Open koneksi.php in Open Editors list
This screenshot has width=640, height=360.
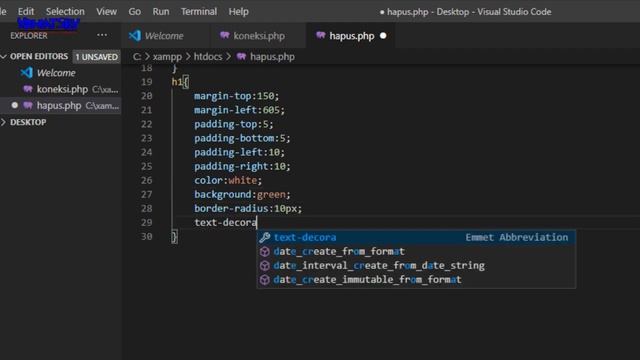pyautogui.click(x=60, y=89)
